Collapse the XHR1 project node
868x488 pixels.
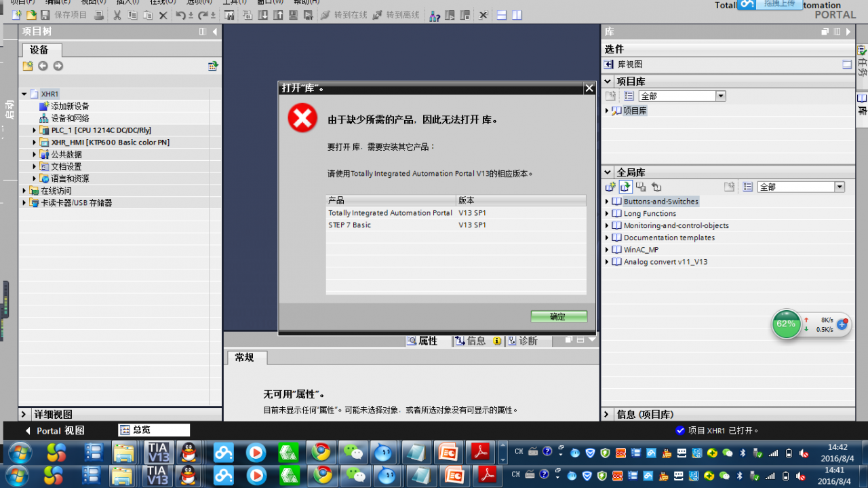coord(24,94)
